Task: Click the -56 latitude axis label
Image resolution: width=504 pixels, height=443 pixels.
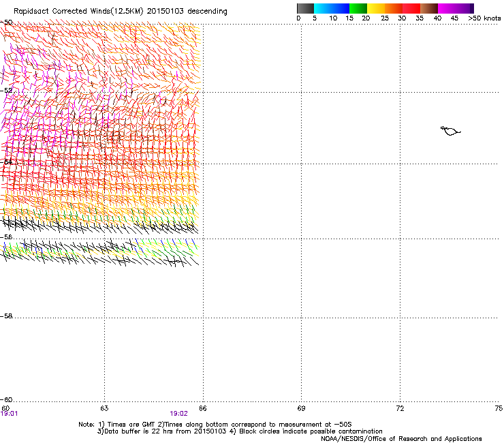Action: click(x=6, y=236)
